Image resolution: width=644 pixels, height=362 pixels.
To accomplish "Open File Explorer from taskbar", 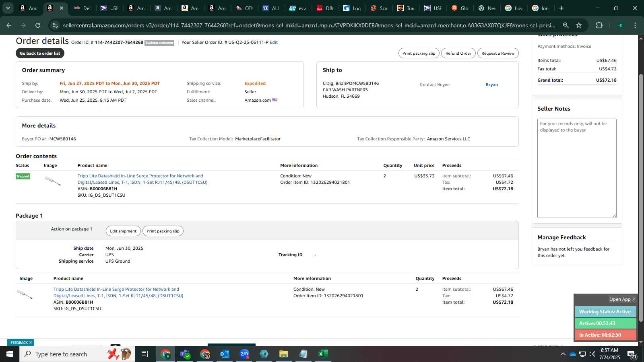I will pyautogui.click(x=284, y=354).
